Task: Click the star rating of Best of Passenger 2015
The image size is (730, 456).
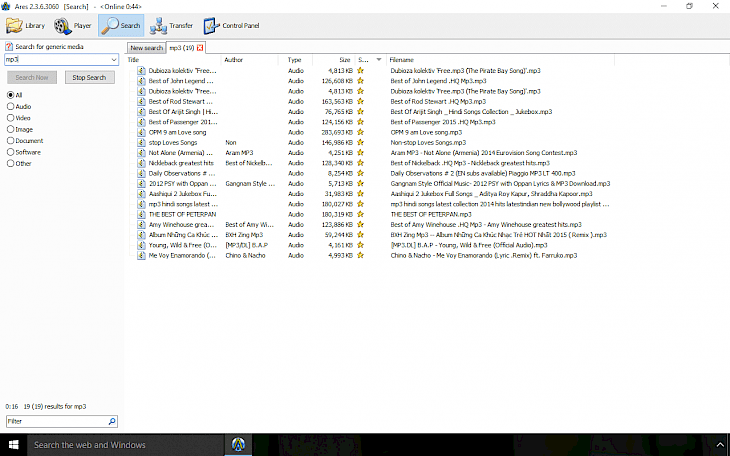Action: (x=360, y=122)
